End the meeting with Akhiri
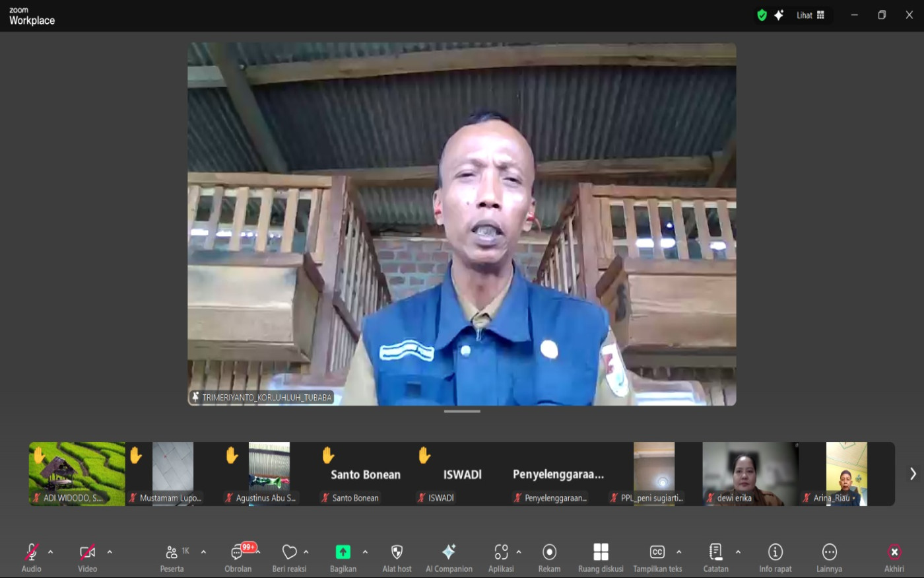The image size is (924, 578). click(894, 557)
